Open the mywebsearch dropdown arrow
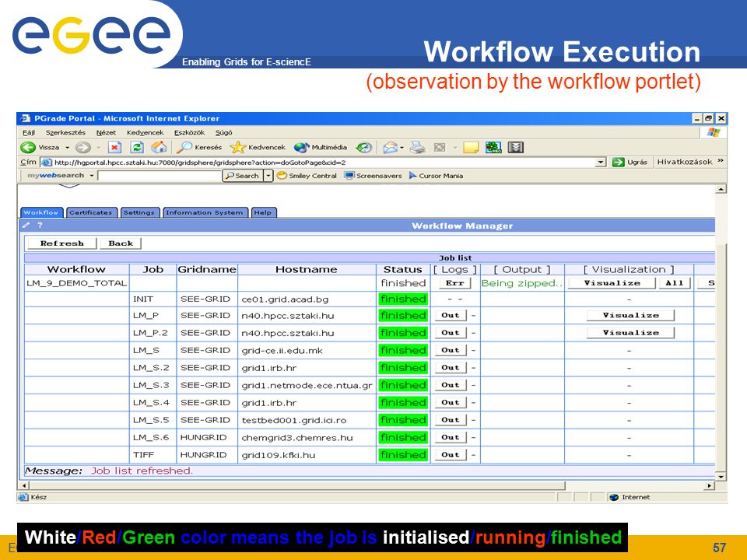 coord(92,176)
